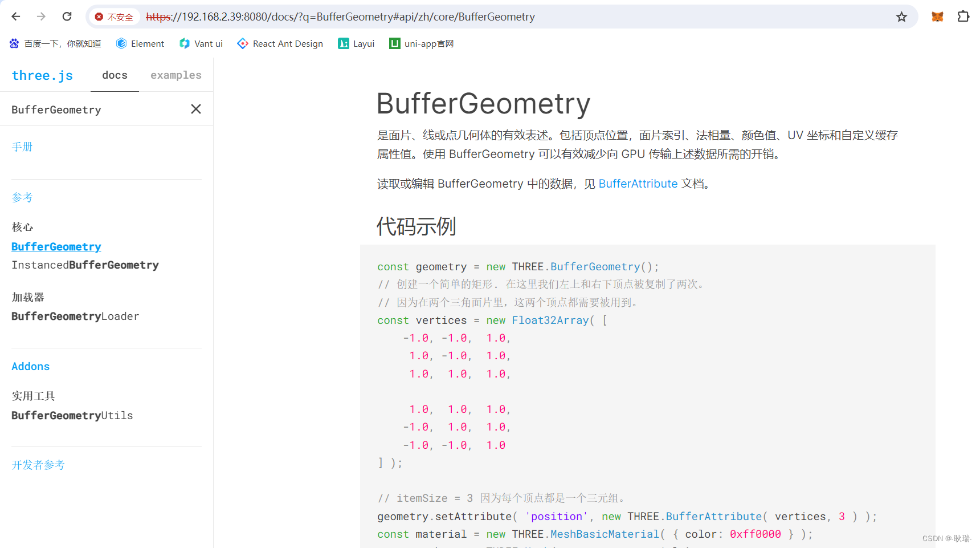
Task: Click the three.js logo
Action: tap(42, 75)
